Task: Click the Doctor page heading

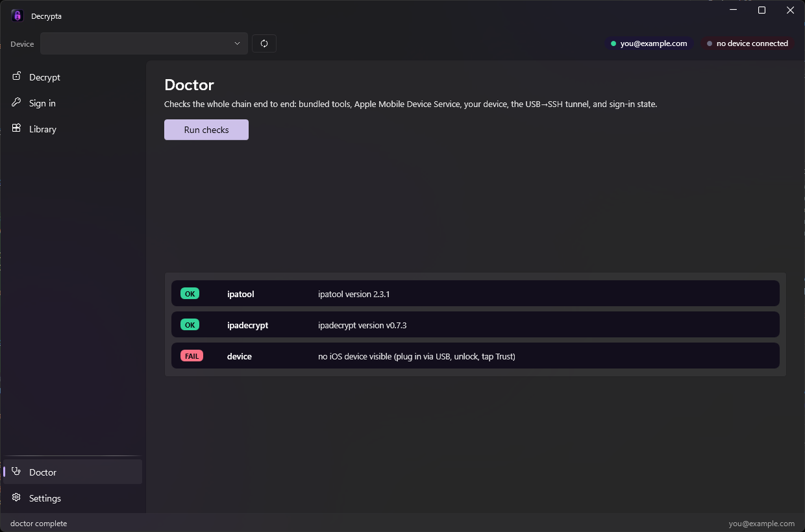Action: (x=189, y=85)
